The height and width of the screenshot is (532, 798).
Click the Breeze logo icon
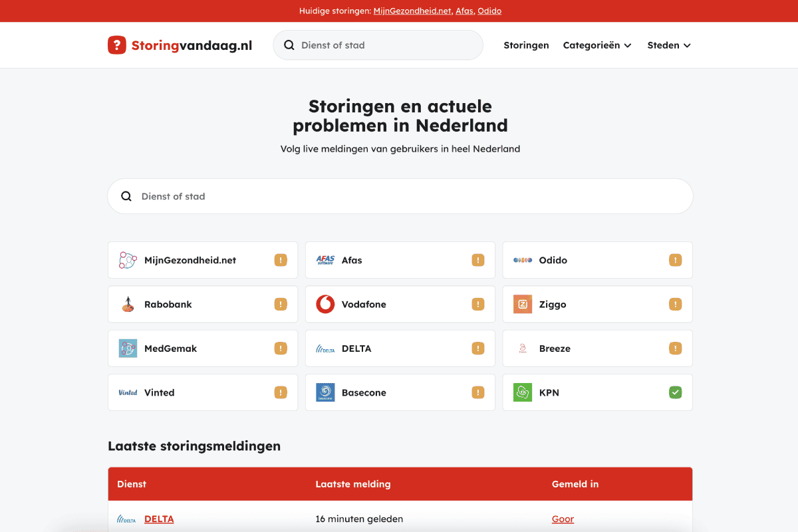coord(523,348)
